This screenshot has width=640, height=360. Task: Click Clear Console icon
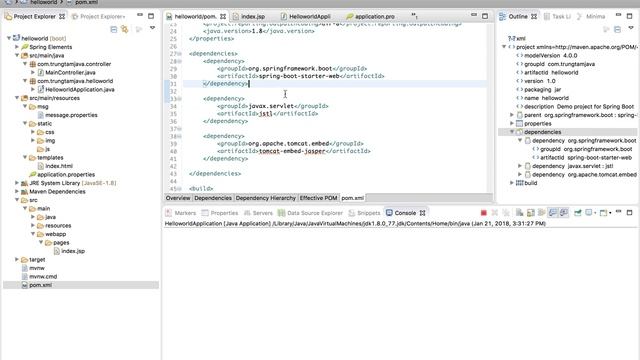tap(520, 213)
